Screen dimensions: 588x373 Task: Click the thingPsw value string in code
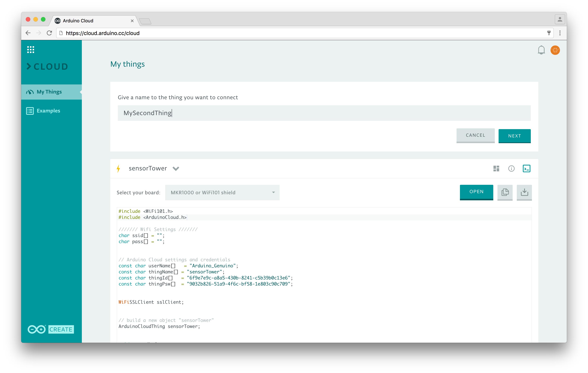(x=238, y=284)
